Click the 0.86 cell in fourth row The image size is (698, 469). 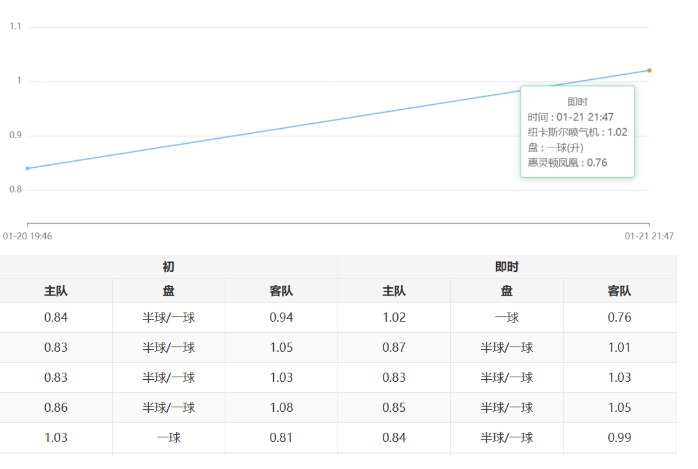point(56,408)
